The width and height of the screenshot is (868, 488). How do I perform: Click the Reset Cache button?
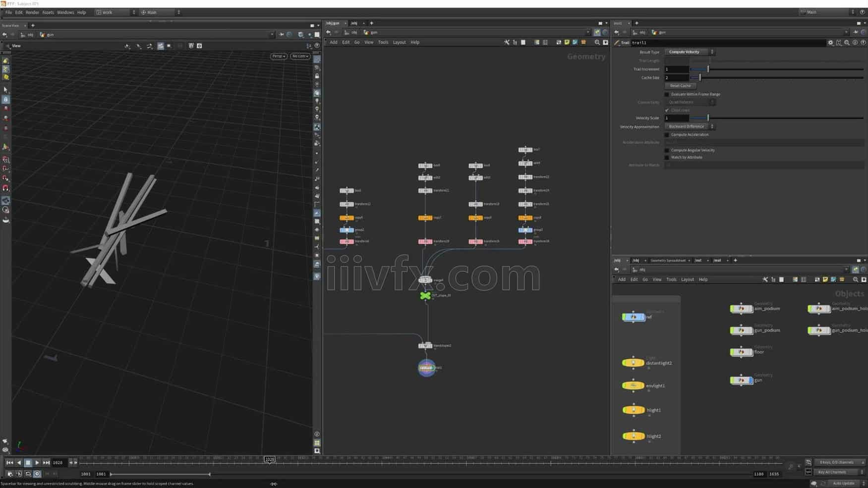680,86
